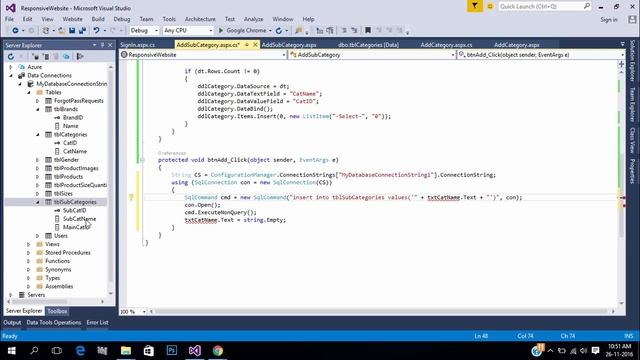640x360 pixels.
Task: Click the comment selection toolbar icon
Action: pyautogui.click(x=344, y=30)
